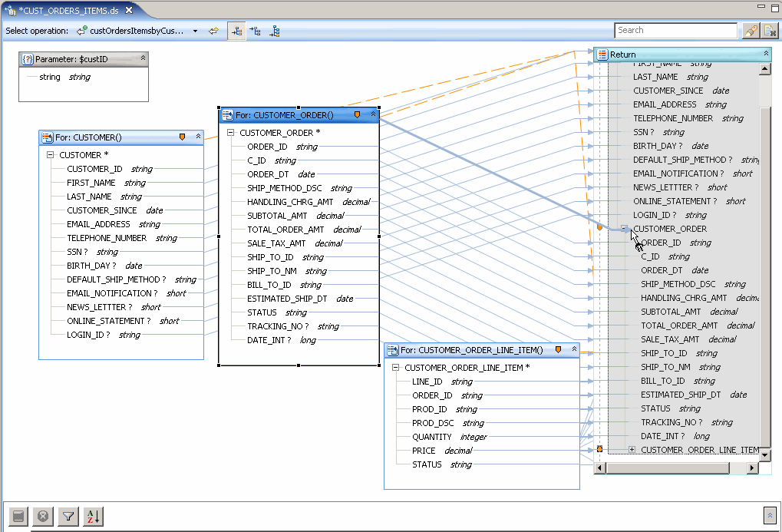Toggle the first tree layout toolbar icon
The image size is (782, 532).
237,31
